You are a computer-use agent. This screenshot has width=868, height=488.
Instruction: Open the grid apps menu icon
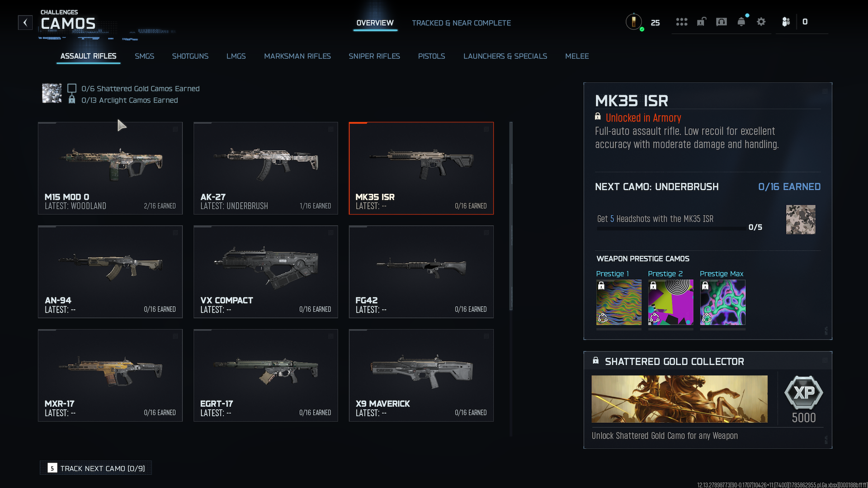(x=682, y=22)
